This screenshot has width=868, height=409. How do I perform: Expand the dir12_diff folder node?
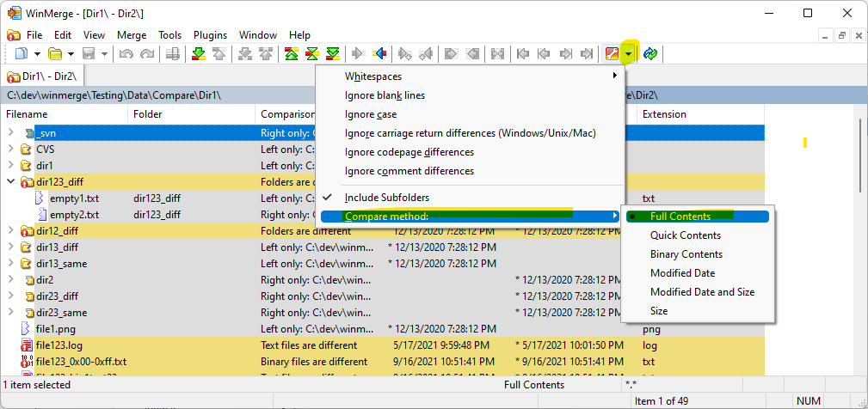click(x=10, y=230)
